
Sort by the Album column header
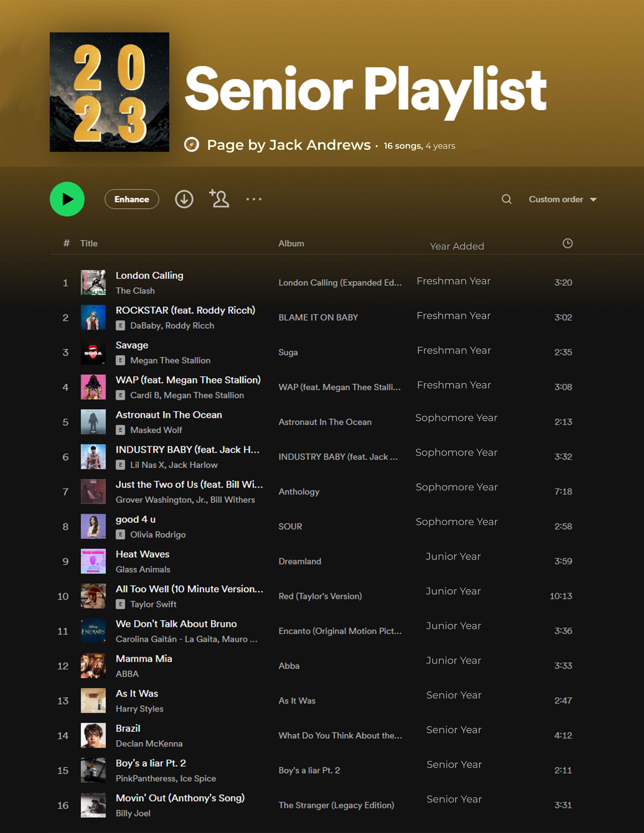(291, 243)
